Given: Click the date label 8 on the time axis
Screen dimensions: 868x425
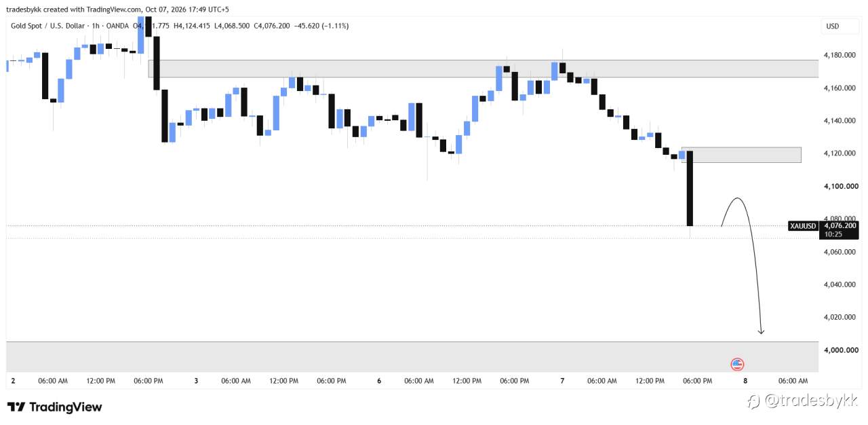Looking at the screenshot, I should coord(745,381).
